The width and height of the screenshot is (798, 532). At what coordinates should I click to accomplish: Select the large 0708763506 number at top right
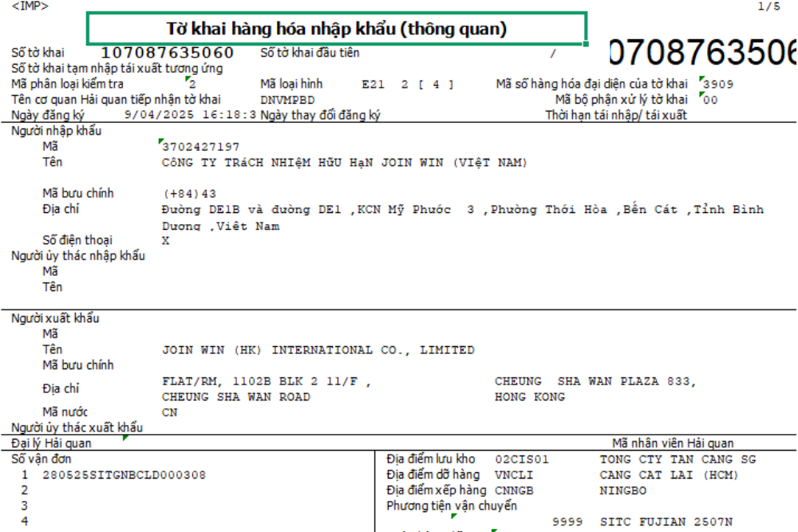coord(702,53)
